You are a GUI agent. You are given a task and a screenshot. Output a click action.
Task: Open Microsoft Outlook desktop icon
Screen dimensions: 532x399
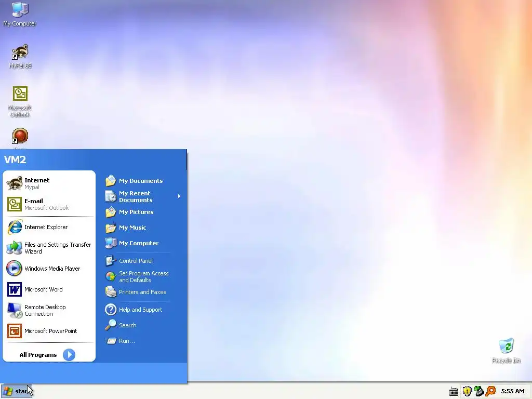[x=20, y=101]
